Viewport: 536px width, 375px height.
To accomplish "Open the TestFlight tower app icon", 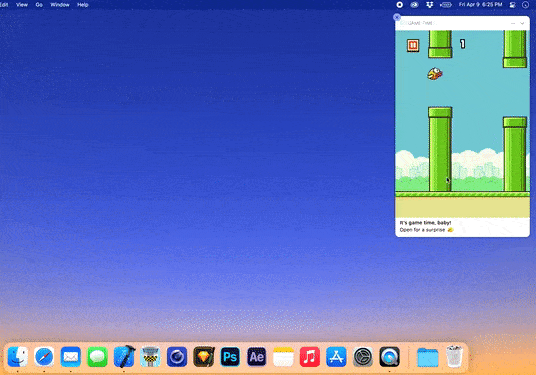I will (150, 357).
